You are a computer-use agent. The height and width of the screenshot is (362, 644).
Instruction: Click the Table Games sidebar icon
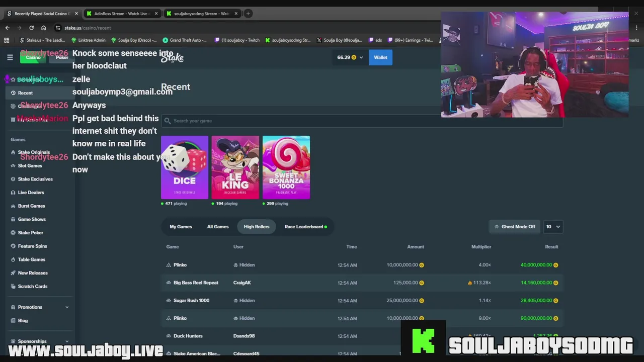pos(13,259)
